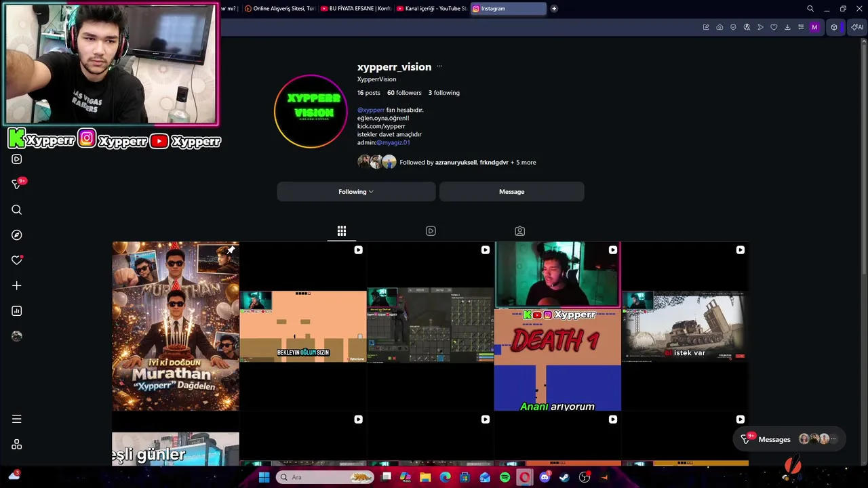The width and height of the screenshot is (868, 488).
Task: Open the 3 following link
Action: pos(444,93)
